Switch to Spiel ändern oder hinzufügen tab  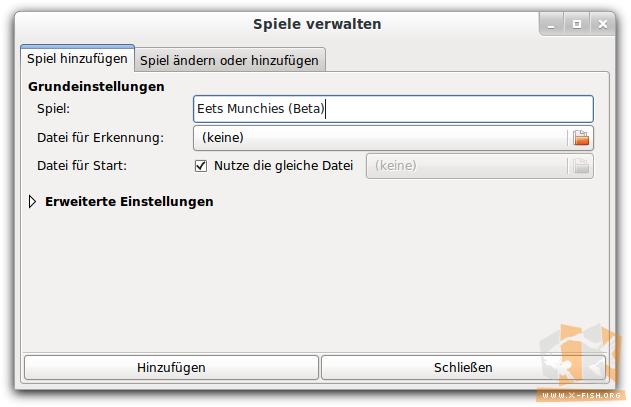click(229, 60)
